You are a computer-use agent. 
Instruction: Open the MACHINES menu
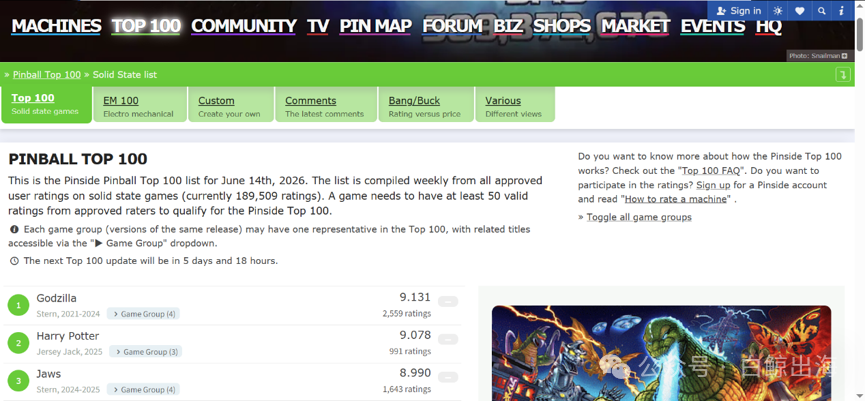pyautogui.click(x=56, y=26)
